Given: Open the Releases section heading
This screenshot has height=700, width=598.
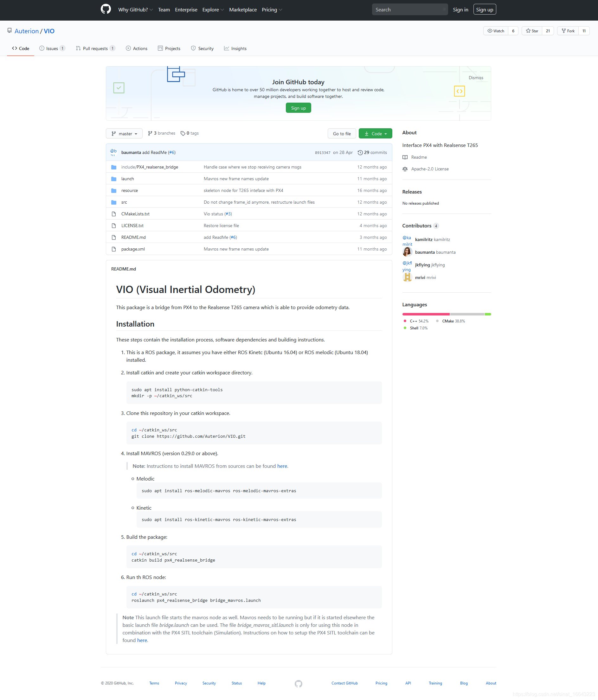Looking at the screenshot, I should 412,192.
